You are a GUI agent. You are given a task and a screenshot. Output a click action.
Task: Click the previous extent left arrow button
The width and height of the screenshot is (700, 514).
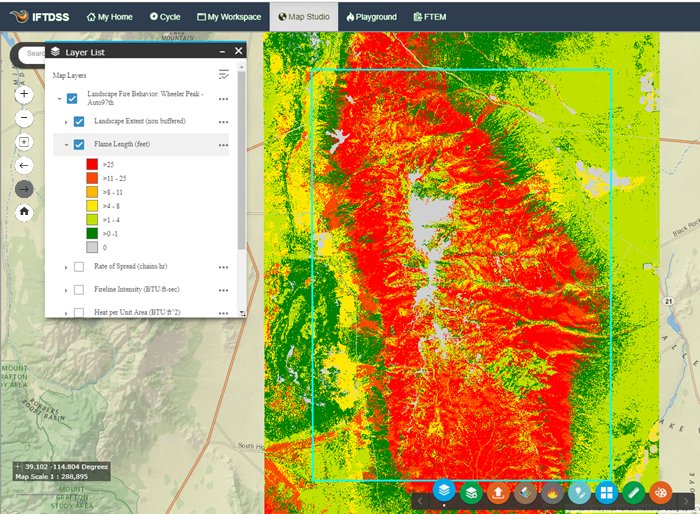click(x=25, y=165)
